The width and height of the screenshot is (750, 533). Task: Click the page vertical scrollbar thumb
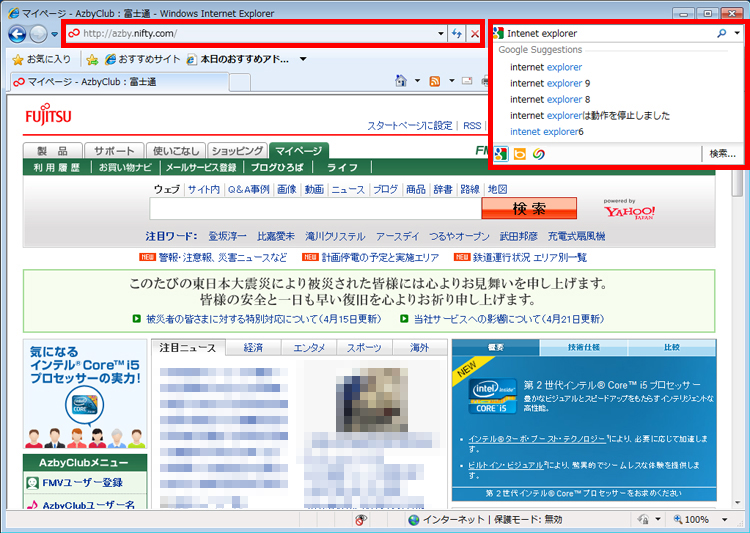(x=737, y=183)
